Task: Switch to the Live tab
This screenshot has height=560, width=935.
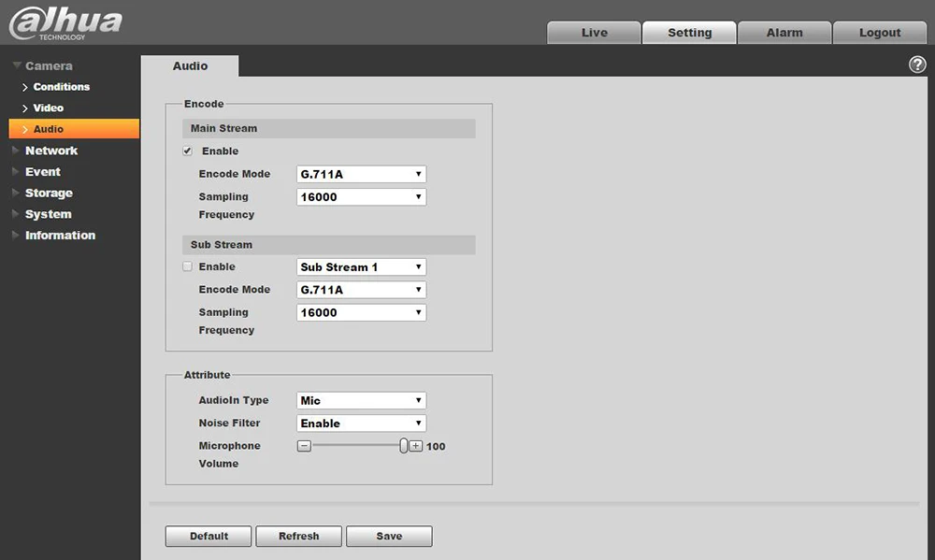Action: (x=594, y=33)
